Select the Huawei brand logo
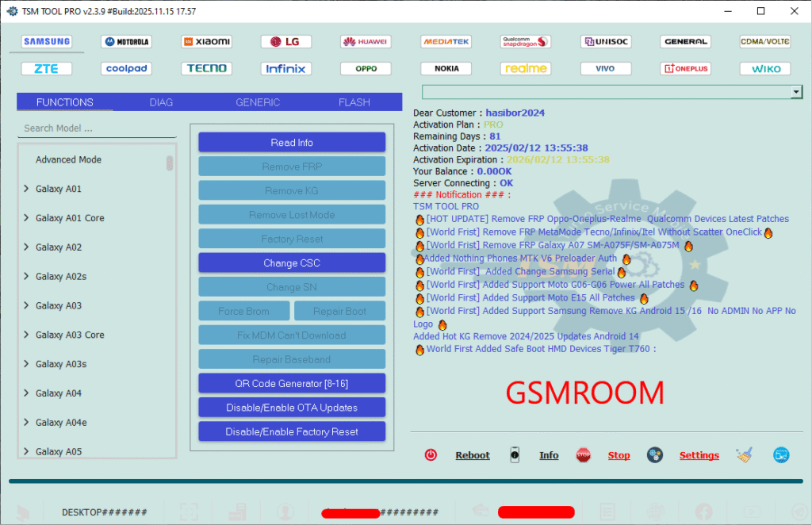 coord(366,41)
